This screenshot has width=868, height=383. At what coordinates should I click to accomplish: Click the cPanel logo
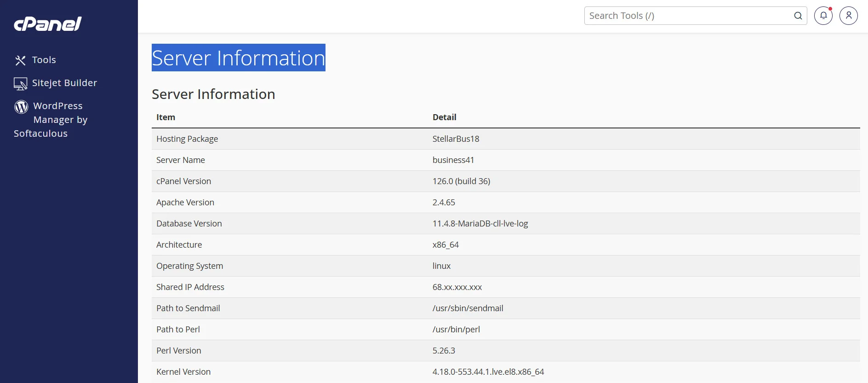48,24
